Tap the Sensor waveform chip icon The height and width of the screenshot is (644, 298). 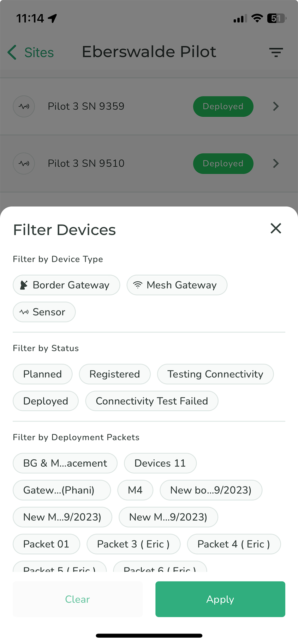tap(24, 312)
